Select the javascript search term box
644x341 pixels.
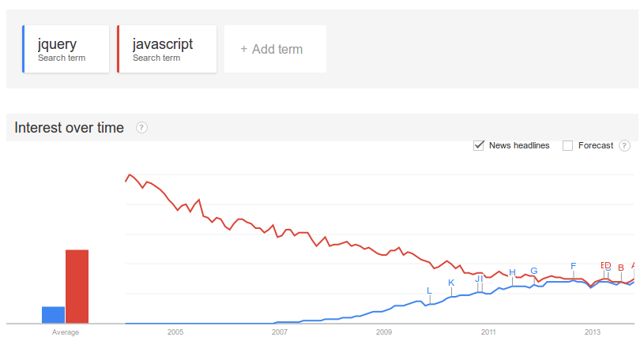tap(167, 49)
